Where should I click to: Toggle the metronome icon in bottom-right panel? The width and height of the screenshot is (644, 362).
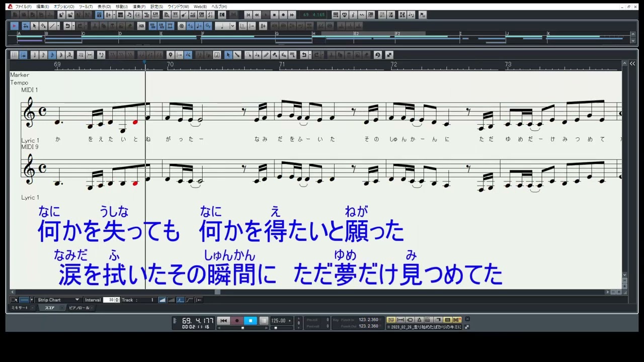[x=419, y=320]
